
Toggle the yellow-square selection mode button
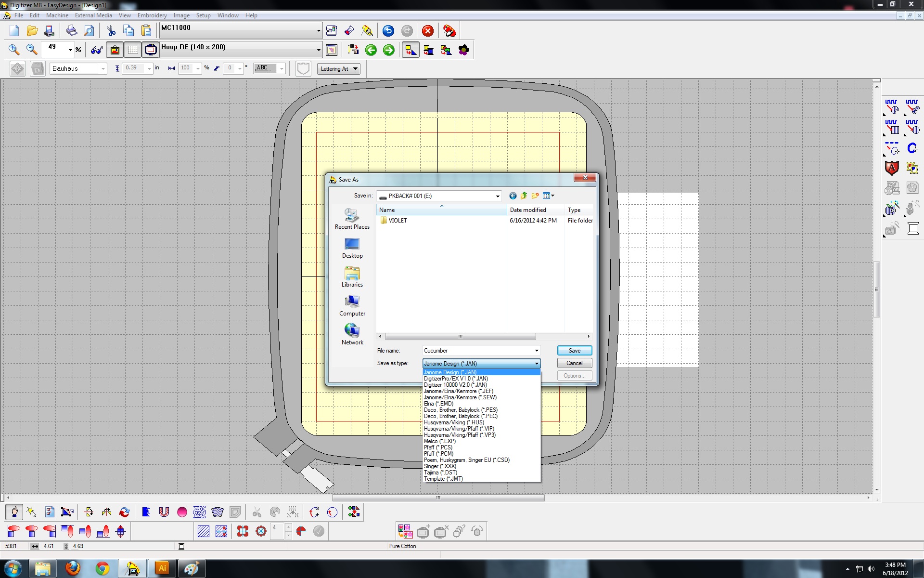tap(411, 50)
